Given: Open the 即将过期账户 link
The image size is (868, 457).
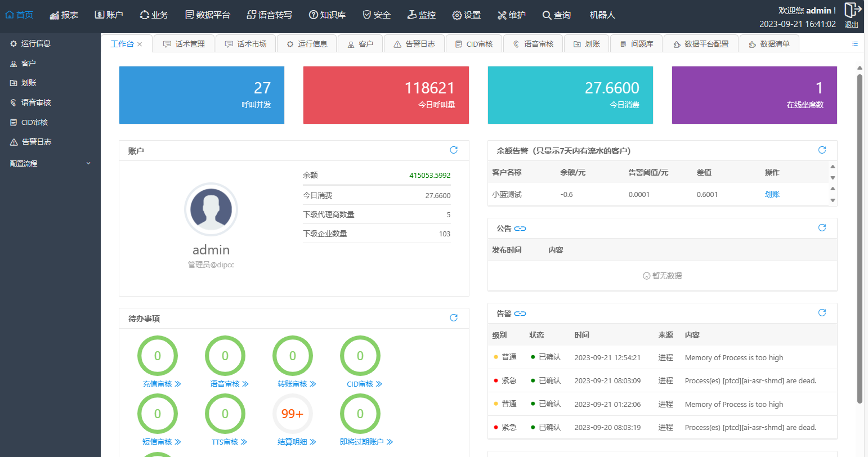Looking at the screenshot, I should (x=366, y=442).
